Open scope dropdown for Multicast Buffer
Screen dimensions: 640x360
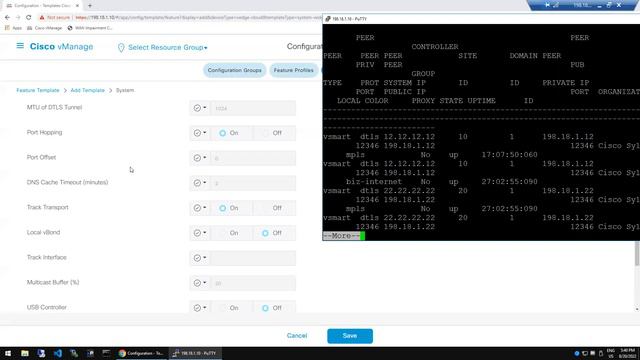[x=200, y=283]
